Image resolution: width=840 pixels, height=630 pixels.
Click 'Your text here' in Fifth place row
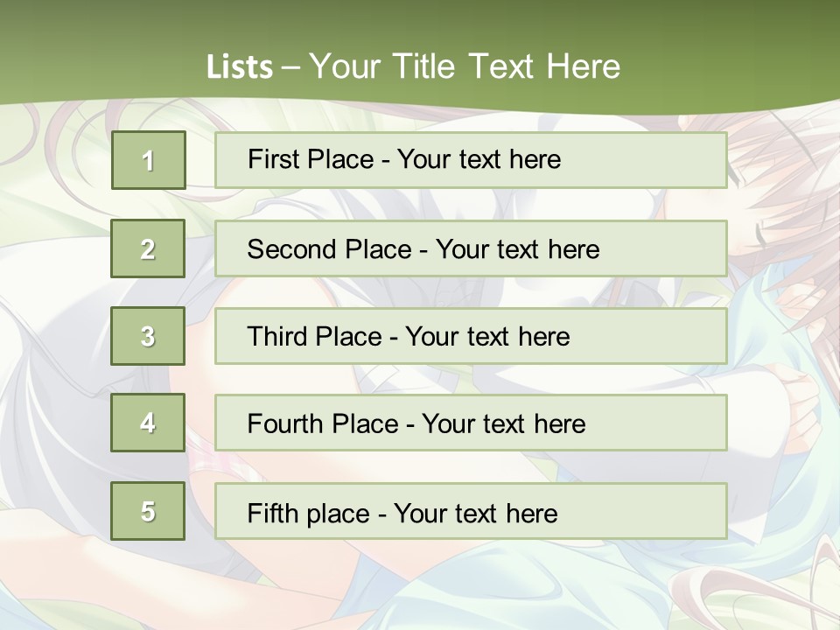(x=476, y=513)
